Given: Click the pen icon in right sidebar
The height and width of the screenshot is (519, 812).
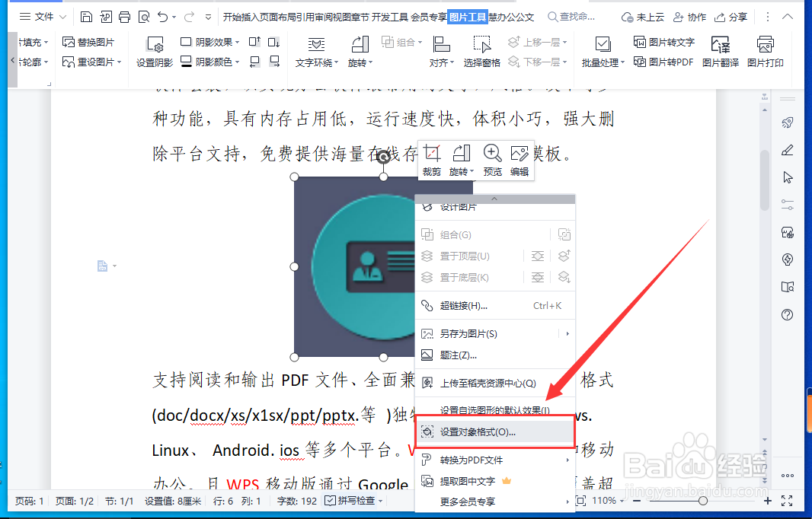Looking at the screenshot, I should pyautogui.click(x=787, y=150).
